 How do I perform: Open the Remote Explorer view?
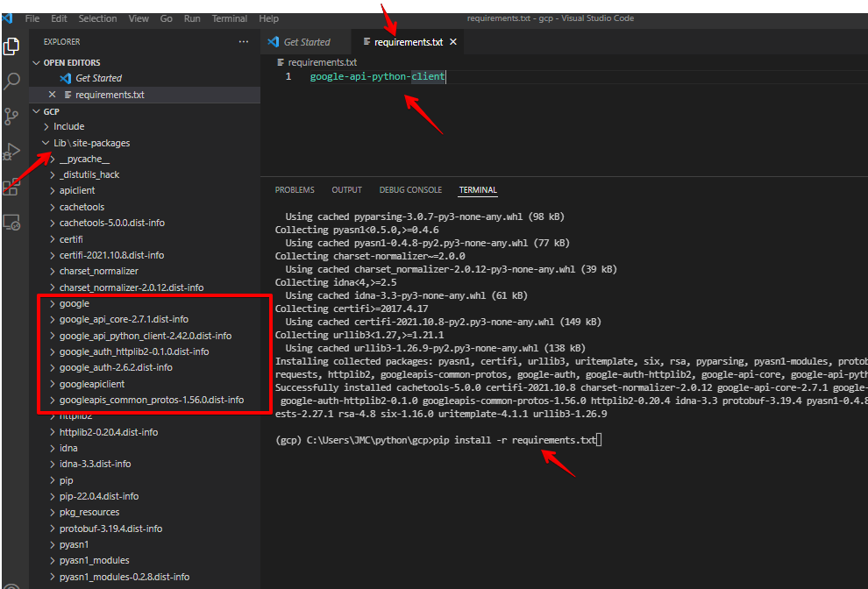click(x=11, y=222)
